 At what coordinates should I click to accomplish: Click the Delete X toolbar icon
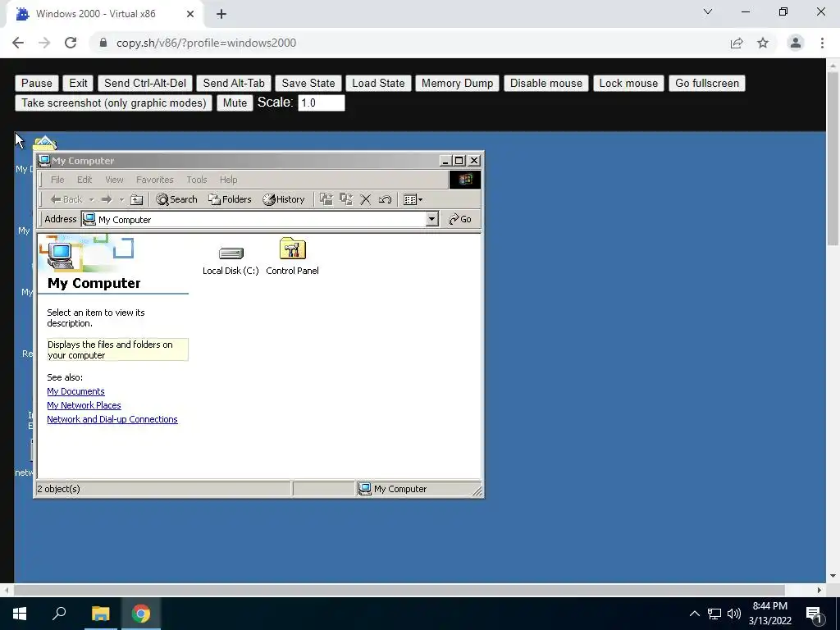click(365, 200)
